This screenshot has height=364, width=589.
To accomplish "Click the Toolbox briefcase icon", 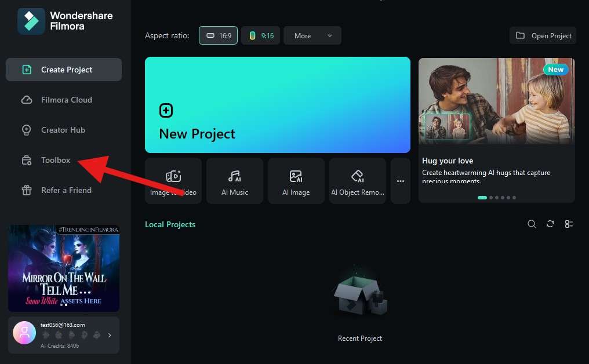I will tap(26, 161).
